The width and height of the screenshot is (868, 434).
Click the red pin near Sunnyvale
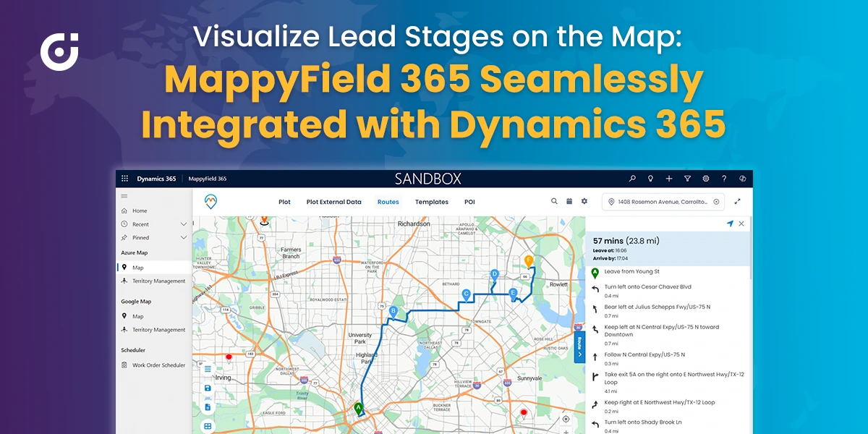524,412
